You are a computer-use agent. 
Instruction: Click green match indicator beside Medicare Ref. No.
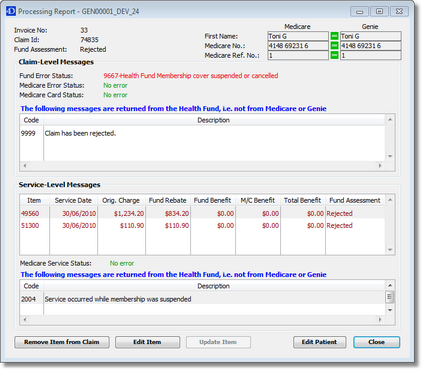point(334,55)
